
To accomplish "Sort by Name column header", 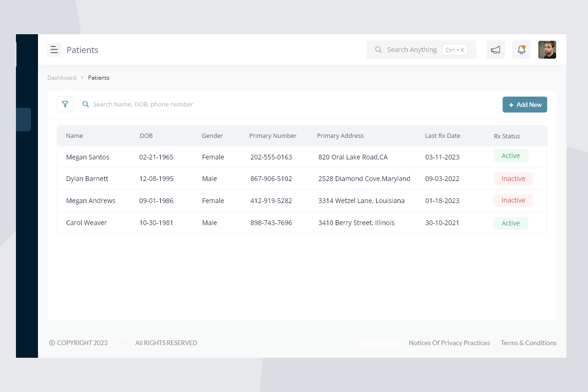I will point(75,136).
